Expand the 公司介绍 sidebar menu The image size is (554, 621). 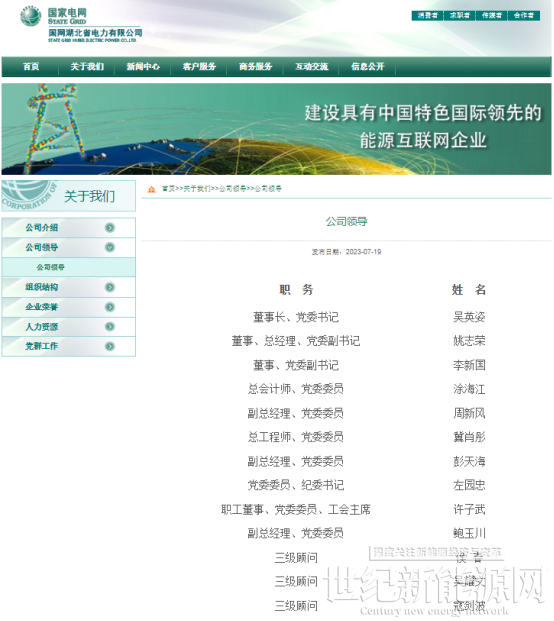point(69,228)
